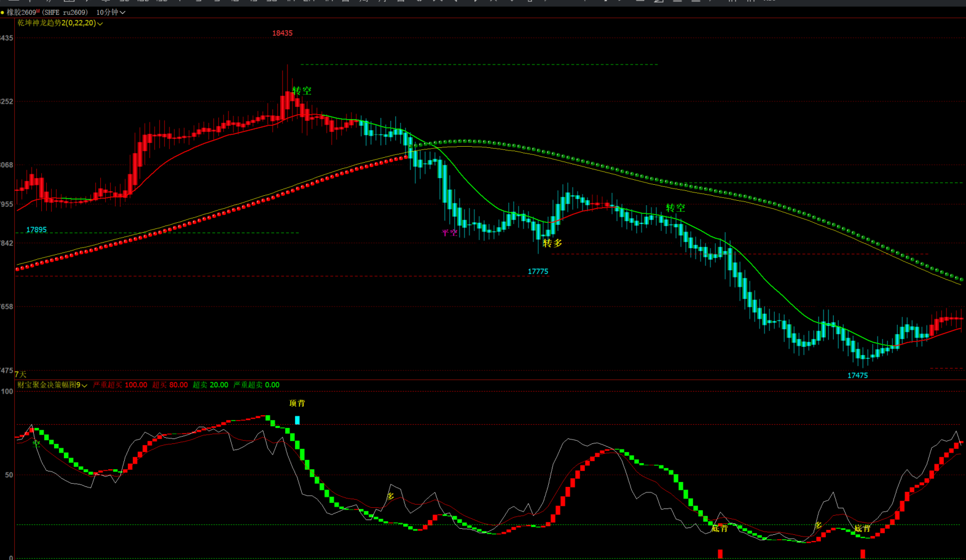Click the 17475 low price label

(858, 376)
